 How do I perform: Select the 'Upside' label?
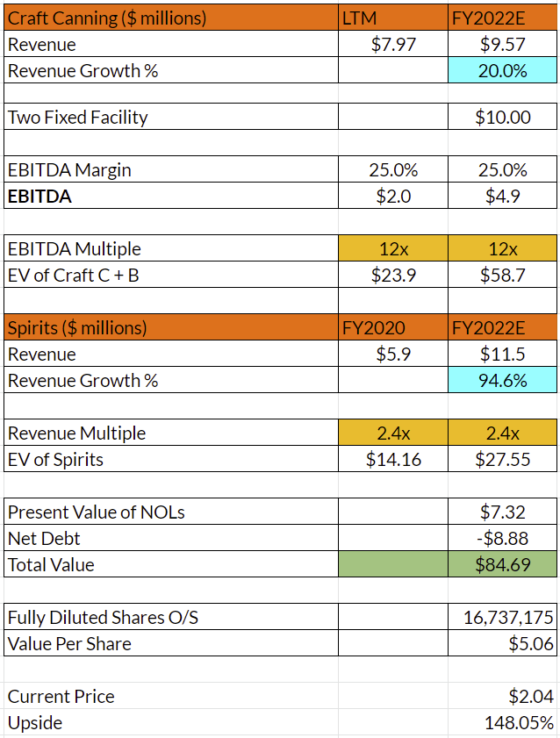(35, 723)
